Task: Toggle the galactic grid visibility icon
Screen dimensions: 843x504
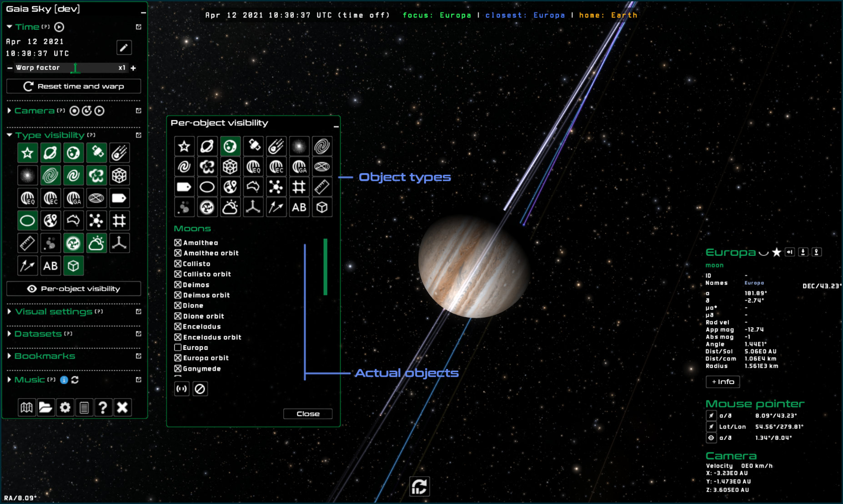Action: click(x=74, y=198)
